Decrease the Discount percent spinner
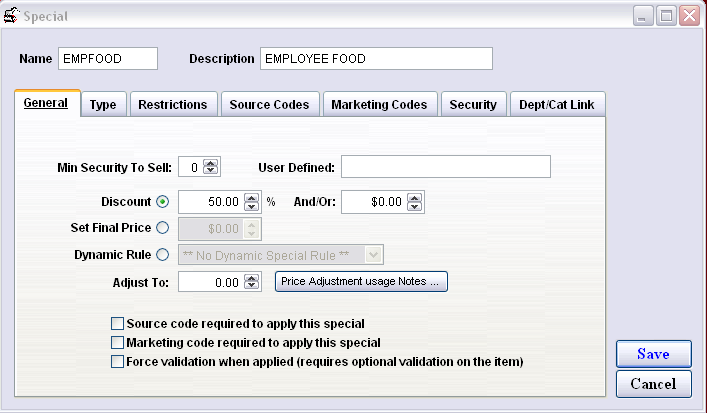The height and width of the screenshot is (413, 707). tap(252, 206)
